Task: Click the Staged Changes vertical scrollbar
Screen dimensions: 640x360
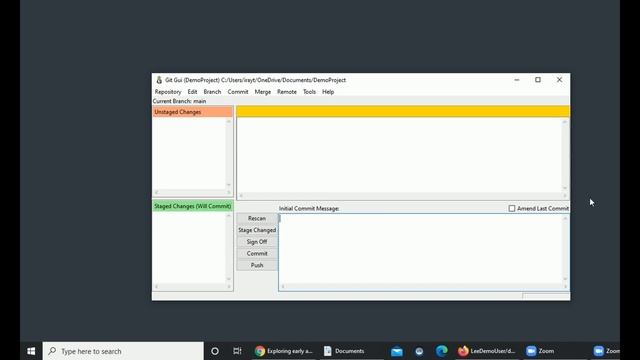Action: pos(229,247)
